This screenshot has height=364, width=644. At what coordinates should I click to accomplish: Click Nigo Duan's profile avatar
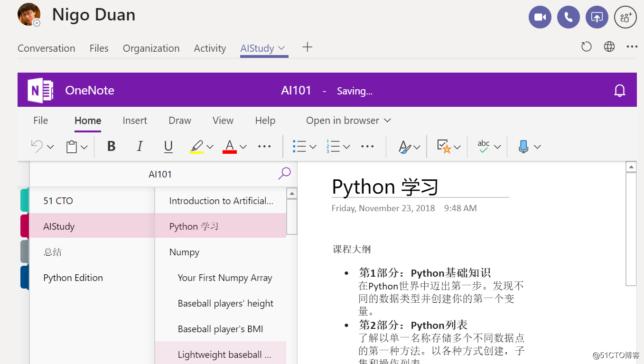29,15
